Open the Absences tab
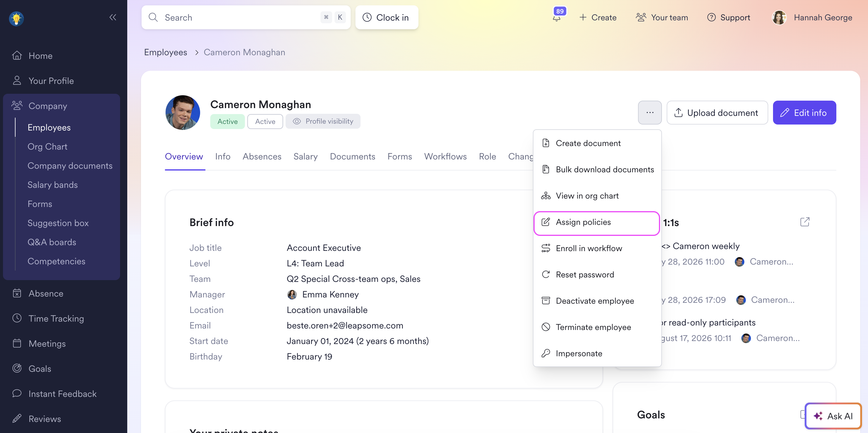This screenshot has width=868, height=433. click(x=262, y=156)
